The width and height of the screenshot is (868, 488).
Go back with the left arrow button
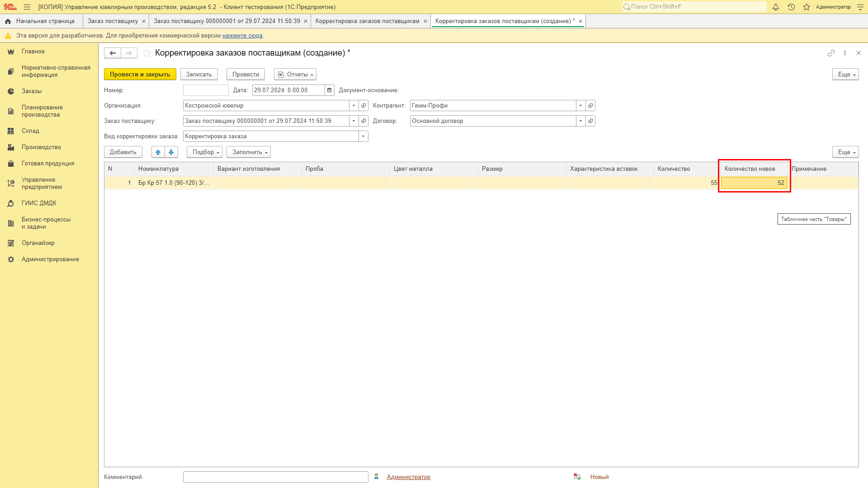(113, 53)
